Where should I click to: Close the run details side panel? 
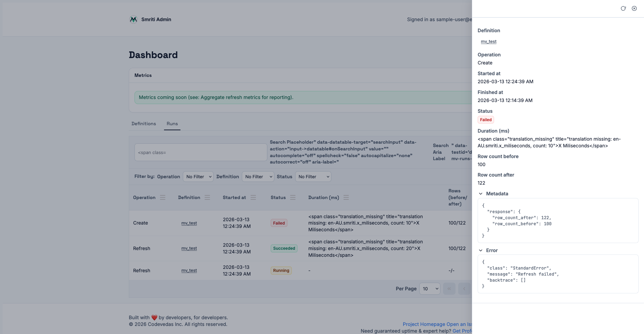coord(634,8)
